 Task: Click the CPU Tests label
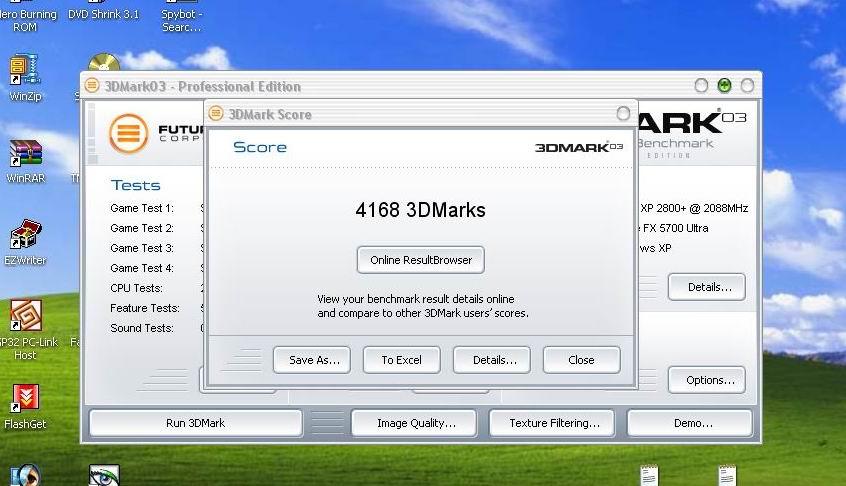pos(136,288)
